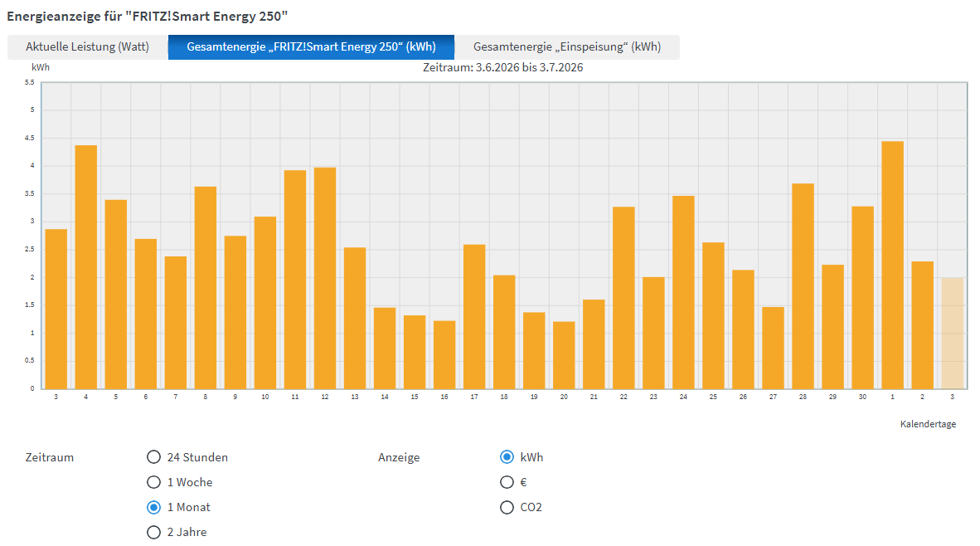This screenshot has height=546, width=980.
Task: Select the 24 Stunden time range
Action: pos(153,457)
